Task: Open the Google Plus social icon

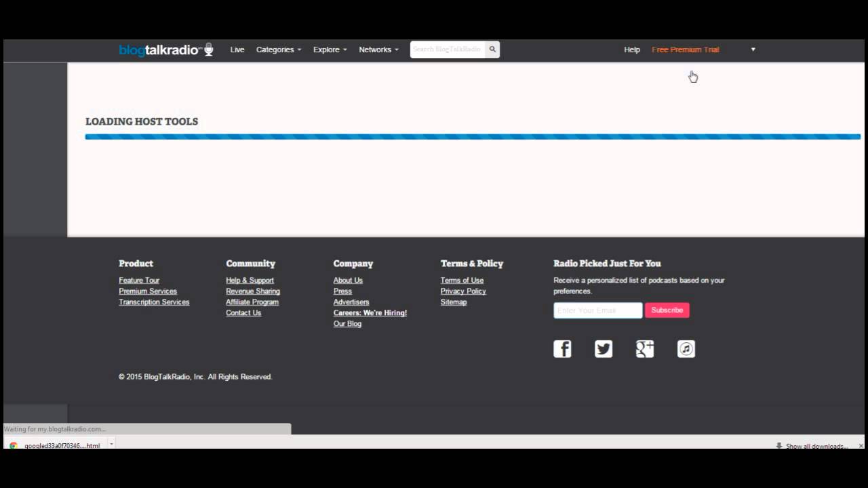Action: point(645,349)
